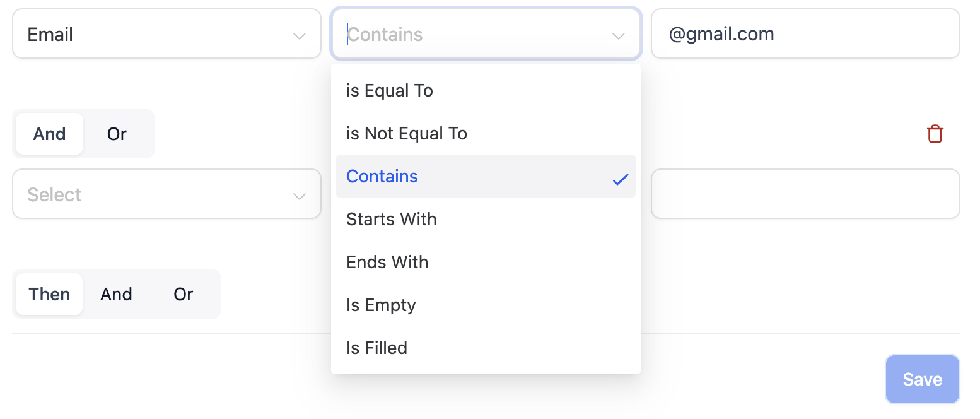Click the Save button
Image resolution: width=980 pixels, height=419 pixels.
(922, 379)
